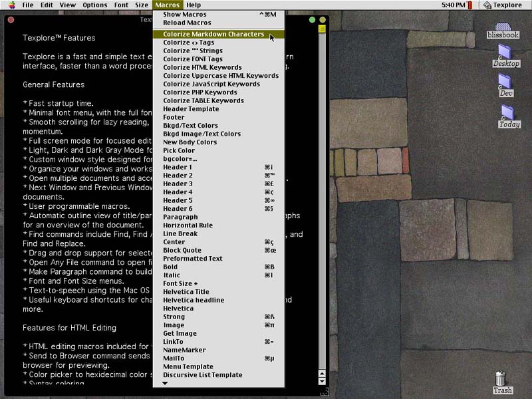
Task: Click the more-items arrow at menu bottom
Action: [165, 383]
